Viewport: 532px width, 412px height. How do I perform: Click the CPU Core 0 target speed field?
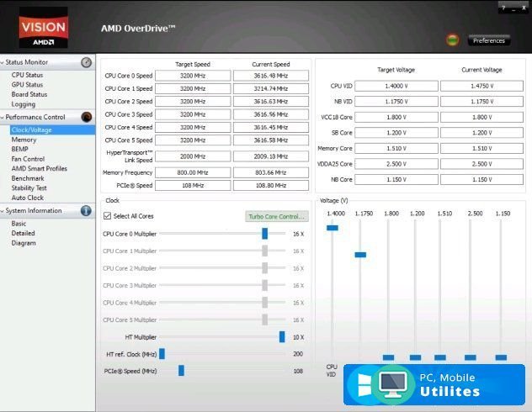193,76
